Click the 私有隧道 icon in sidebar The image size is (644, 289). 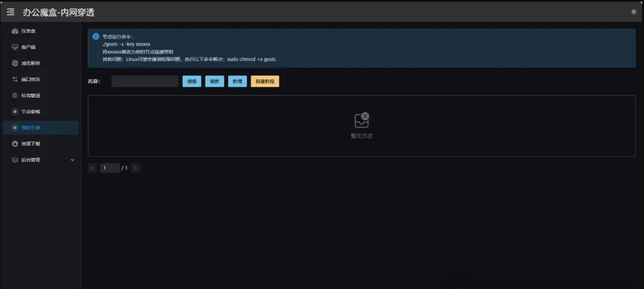click(x=15, y=95)
